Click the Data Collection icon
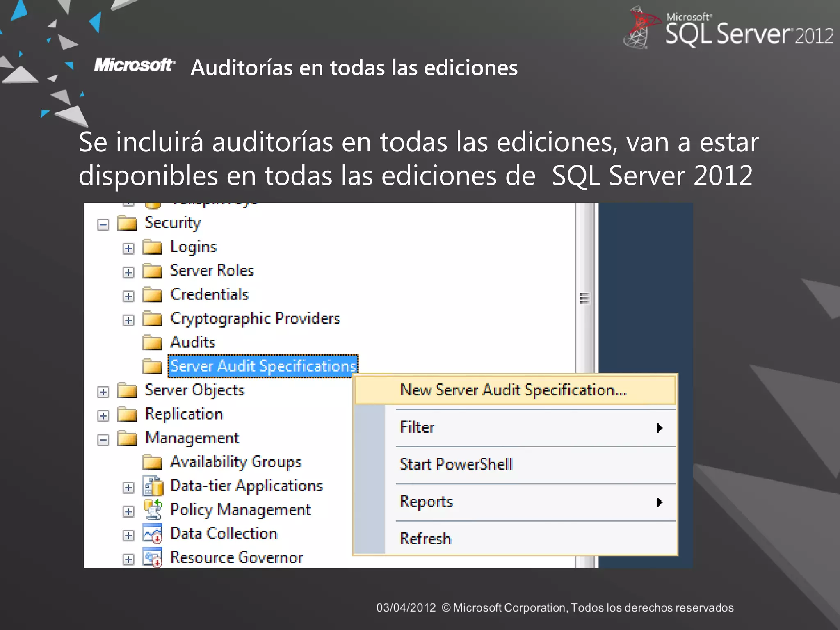 pyautogui.click(x=153, y=534)
